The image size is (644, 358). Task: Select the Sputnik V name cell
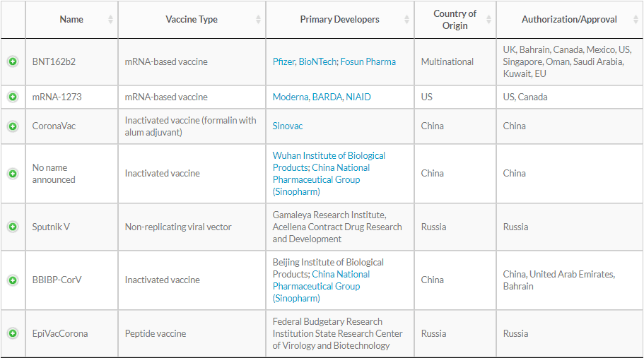[x=71, y=227]
